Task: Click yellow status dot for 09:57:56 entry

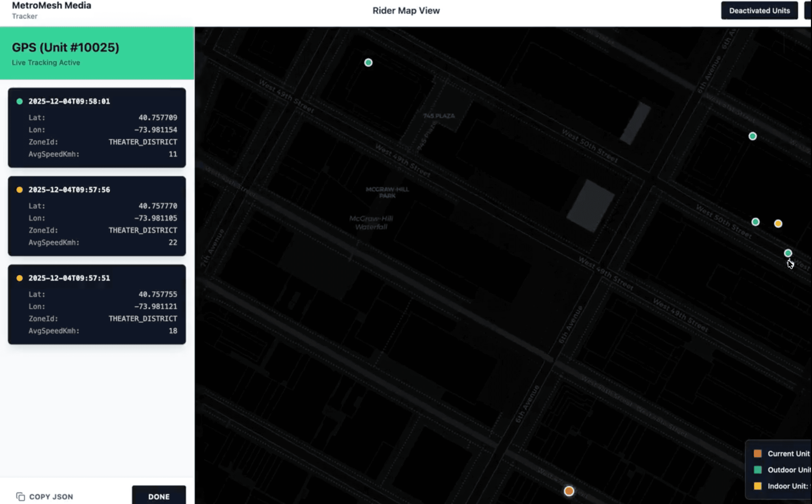Action: tap(20, 190)
